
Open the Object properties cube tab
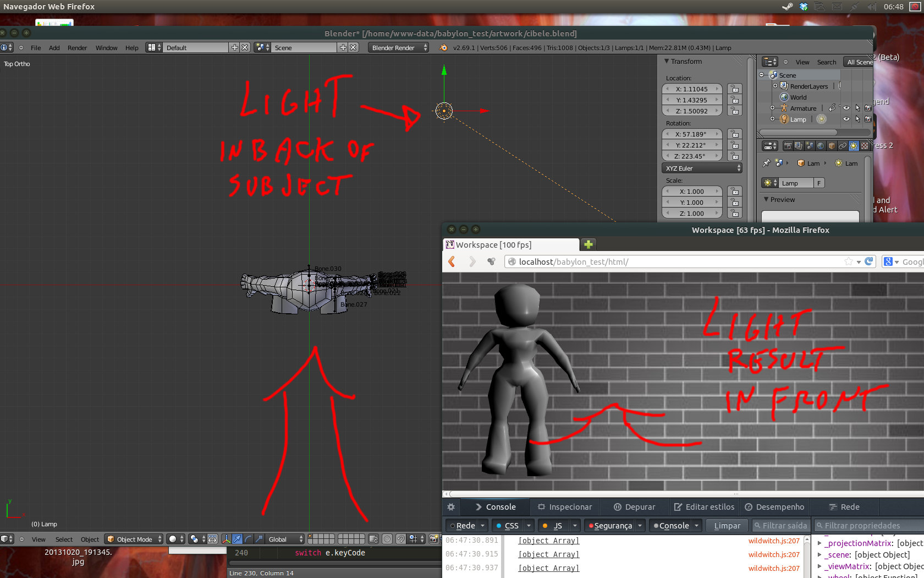point(832,146)
